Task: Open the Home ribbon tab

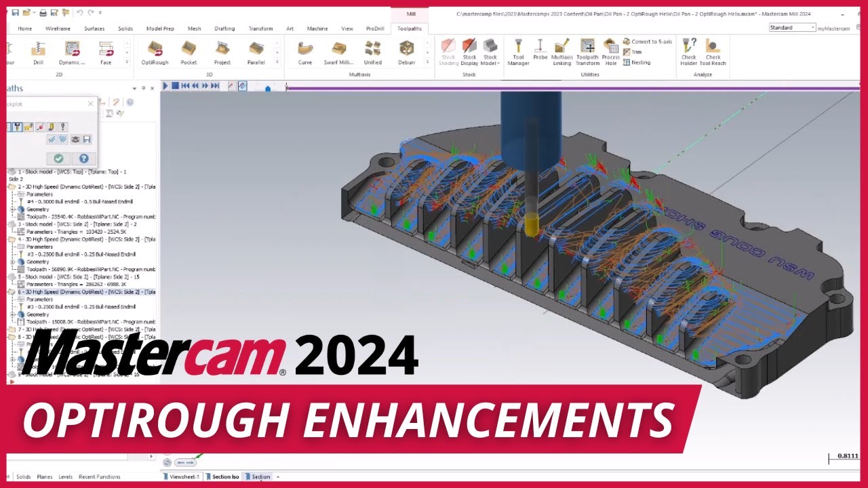Action: tap(25, 28)
